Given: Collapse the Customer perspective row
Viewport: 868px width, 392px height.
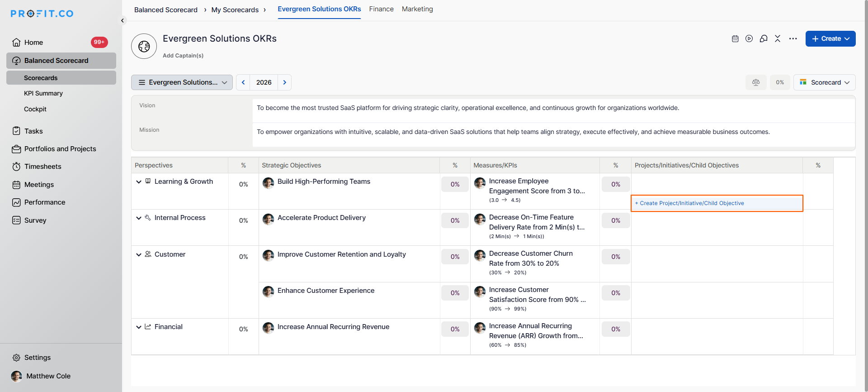Looking at the screenshot, I should pos(139,255).
